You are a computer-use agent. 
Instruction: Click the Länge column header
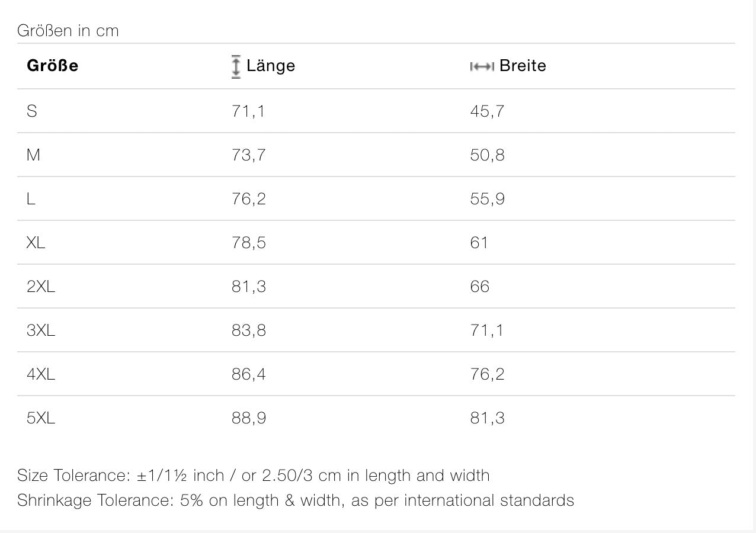click(271, 66)
